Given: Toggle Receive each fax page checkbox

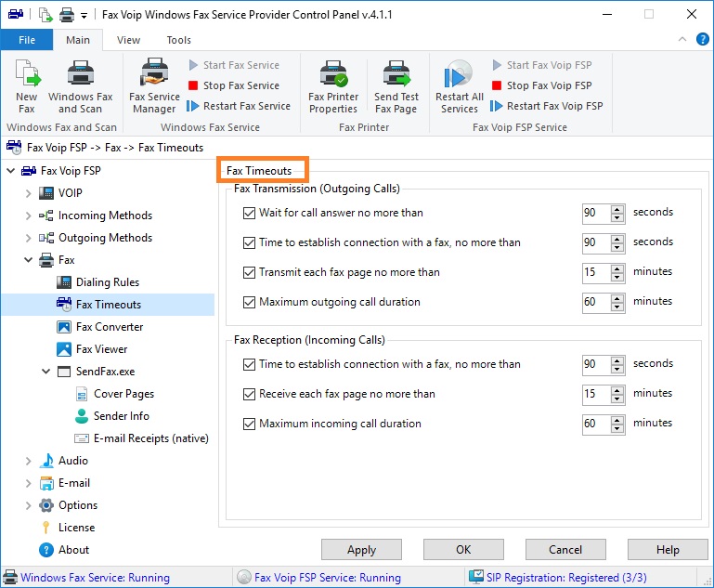Looking at the screenshot, I should coord(249,394).
